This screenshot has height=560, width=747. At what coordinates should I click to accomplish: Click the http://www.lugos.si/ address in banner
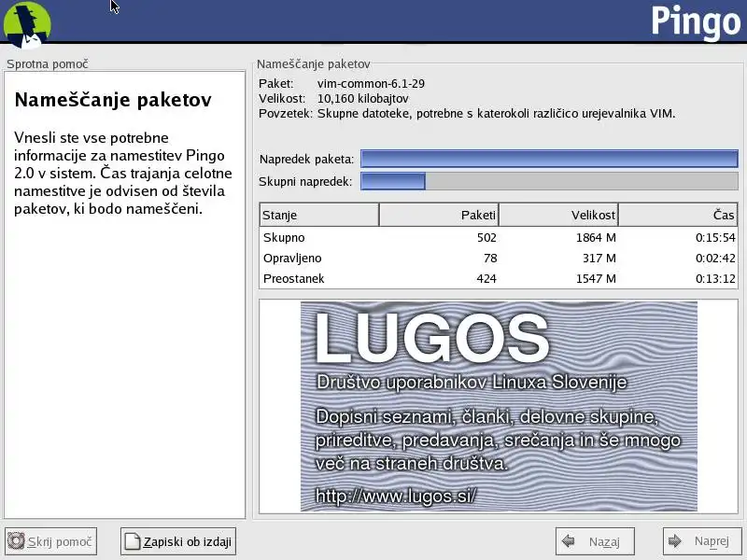pos(396,497)
